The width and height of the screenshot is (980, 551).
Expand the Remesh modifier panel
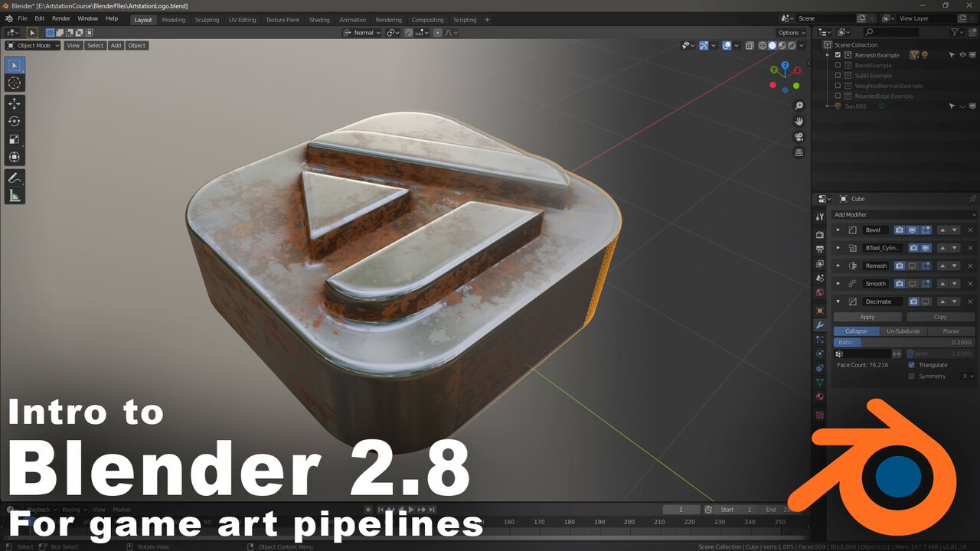click(838, 266)
